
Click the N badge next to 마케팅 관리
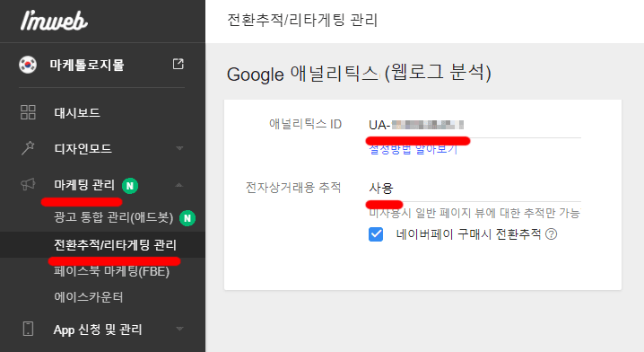(130, 186)
